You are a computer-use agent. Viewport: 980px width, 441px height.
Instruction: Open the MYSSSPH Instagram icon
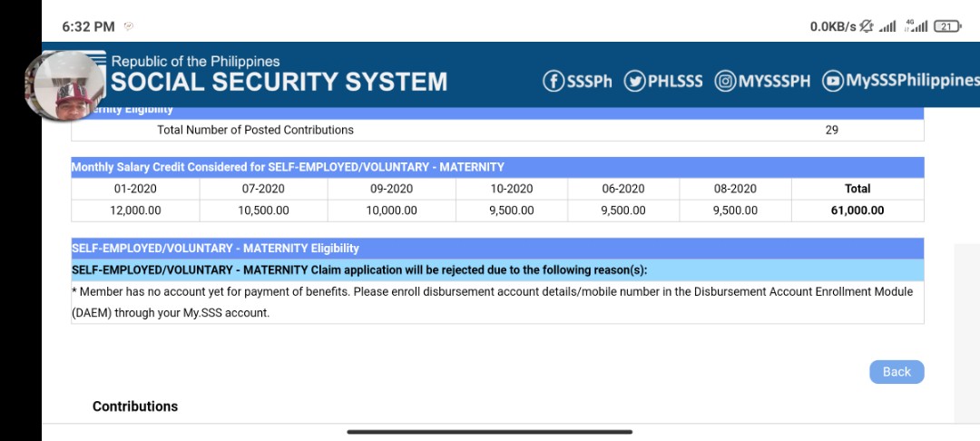725,81
